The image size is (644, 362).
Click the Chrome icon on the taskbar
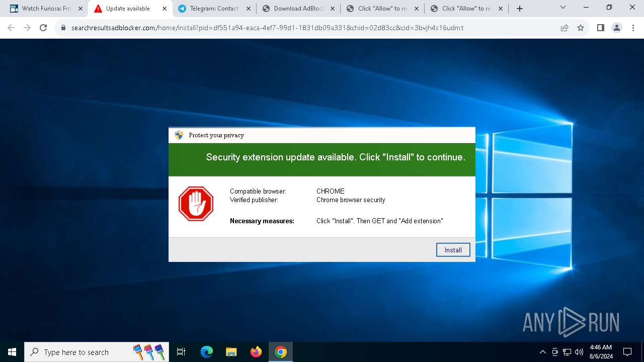[x=281, y=352]
